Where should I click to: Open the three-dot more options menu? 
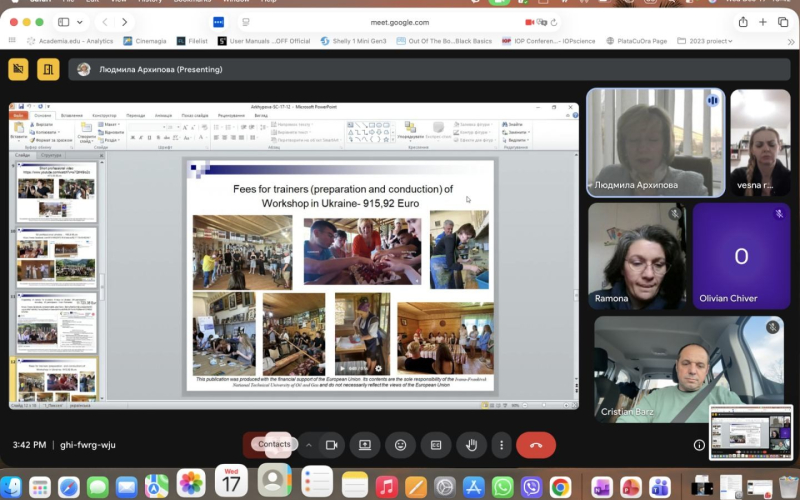(x=501, y=445)
